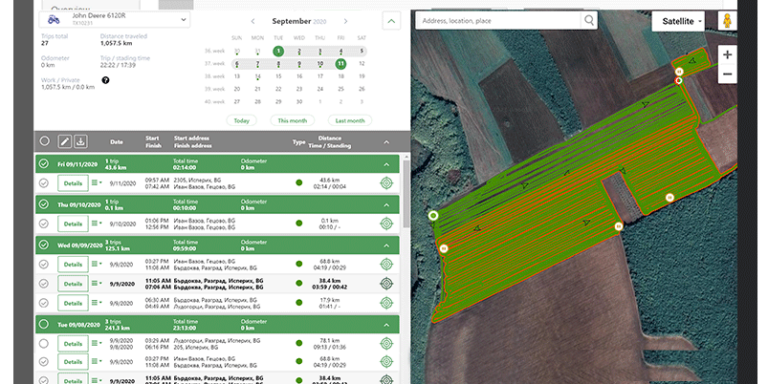Viewport: 768px width, 384px height.
Task: Toggle select-all circle in table header
Action: 45,141
